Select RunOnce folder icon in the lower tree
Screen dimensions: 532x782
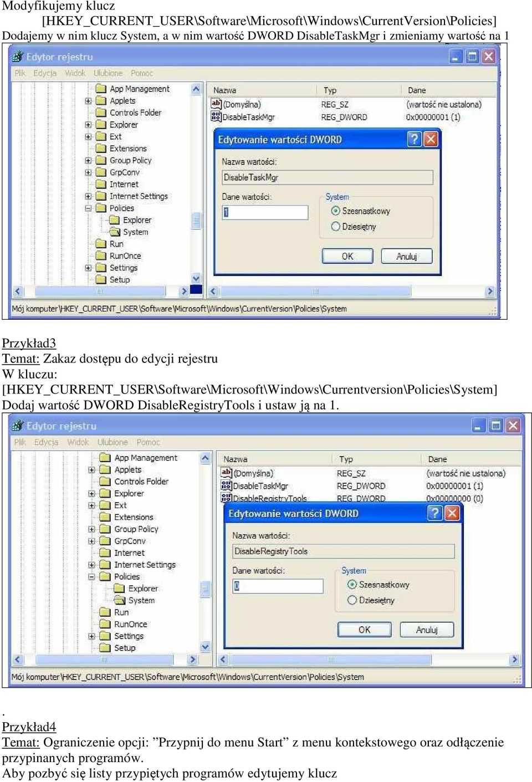(105, 624)
